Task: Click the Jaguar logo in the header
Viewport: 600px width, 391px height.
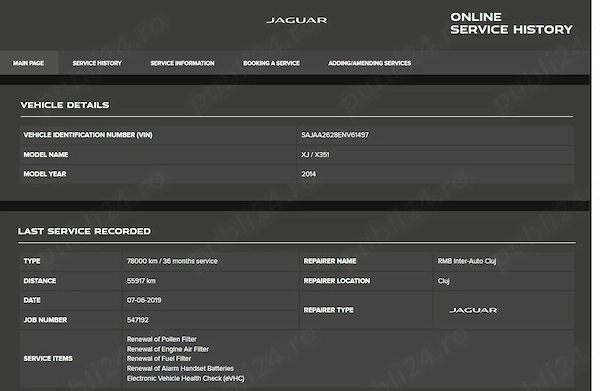Action: [x=297, y=20]
